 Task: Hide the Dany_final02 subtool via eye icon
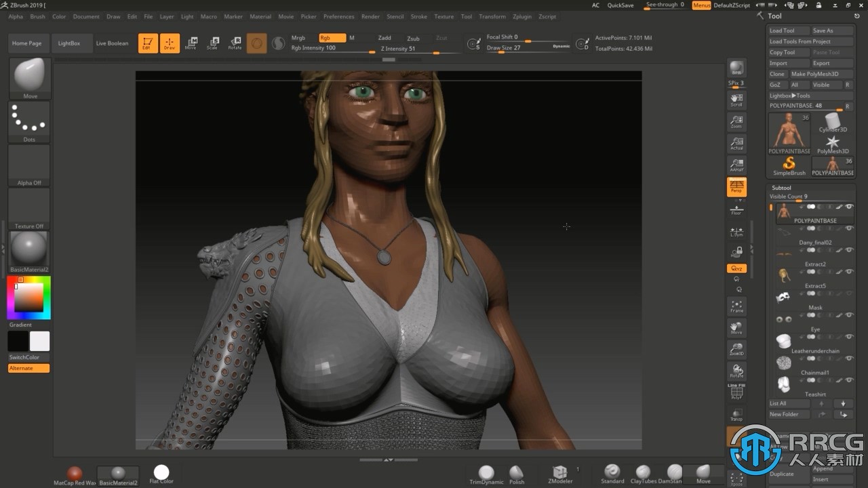(849, 228)
